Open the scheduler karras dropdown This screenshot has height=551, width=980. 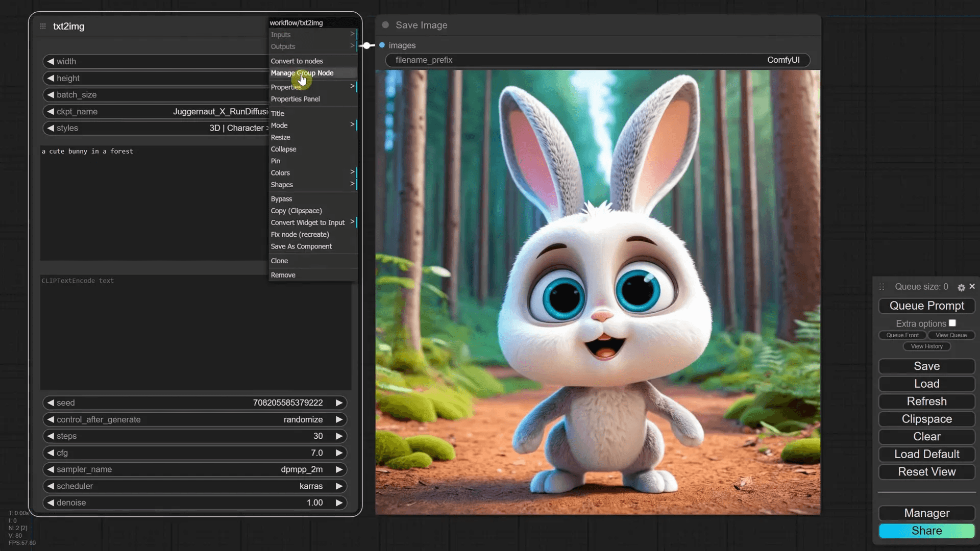point(194,486)
